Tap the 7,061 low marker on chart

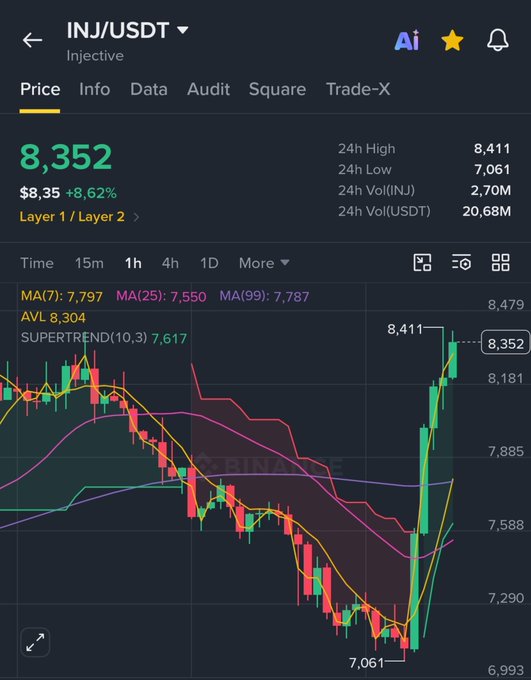click(x=367, y=663)
